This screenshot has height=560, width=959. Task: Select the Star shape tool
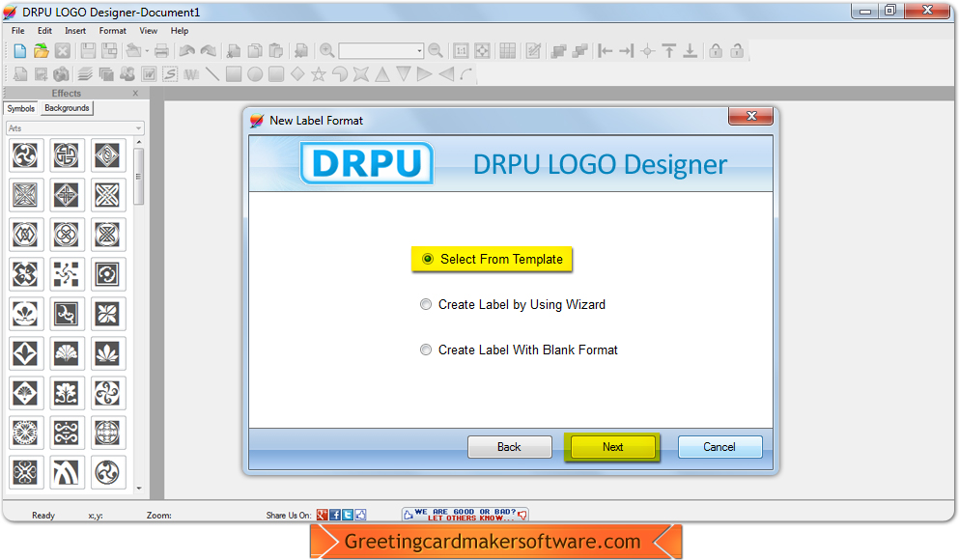pyautogui.click(x=319, y=74)
